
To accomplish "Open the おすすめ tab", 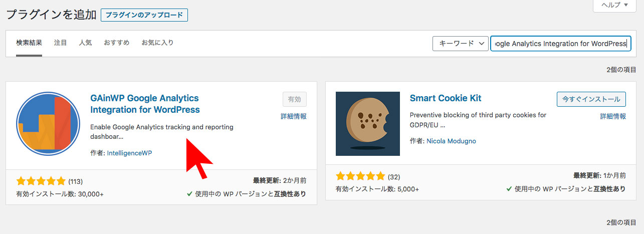I will click(117, 43).
